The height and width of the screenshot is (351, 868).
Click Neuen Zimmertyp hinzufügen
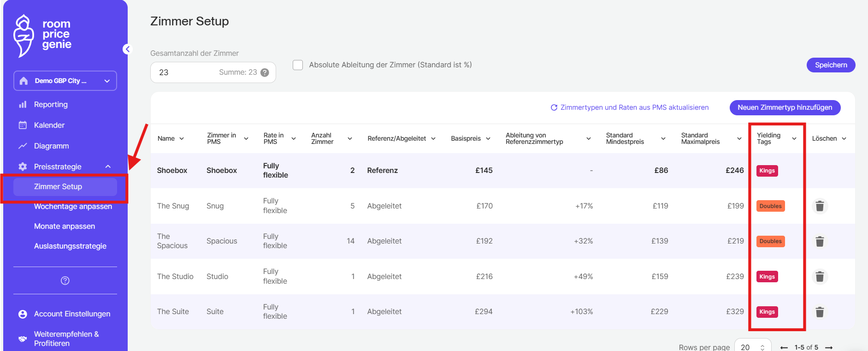coord(785,107)
